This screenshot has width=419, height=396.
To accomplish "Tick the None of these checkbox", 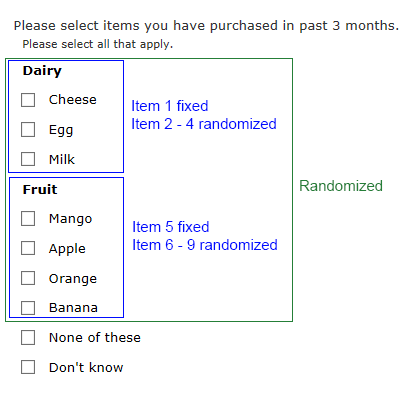I will click(x=28, y=338).
